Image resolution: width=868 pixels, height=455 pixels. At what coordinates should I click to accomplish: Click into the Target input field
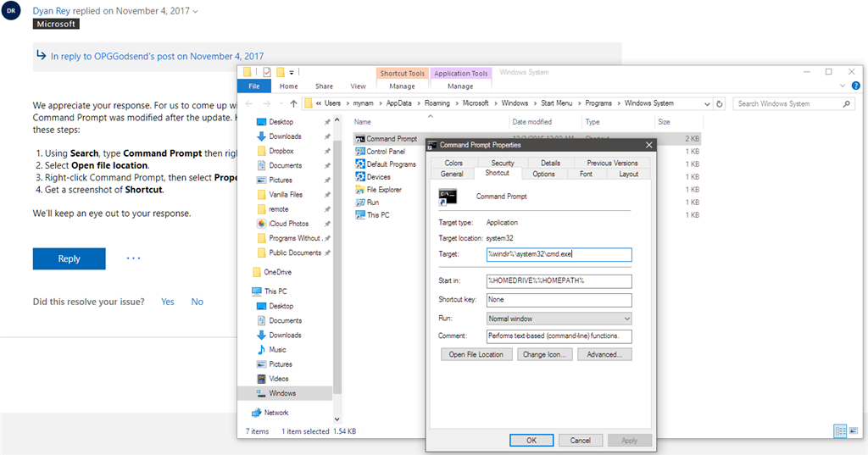559,254
